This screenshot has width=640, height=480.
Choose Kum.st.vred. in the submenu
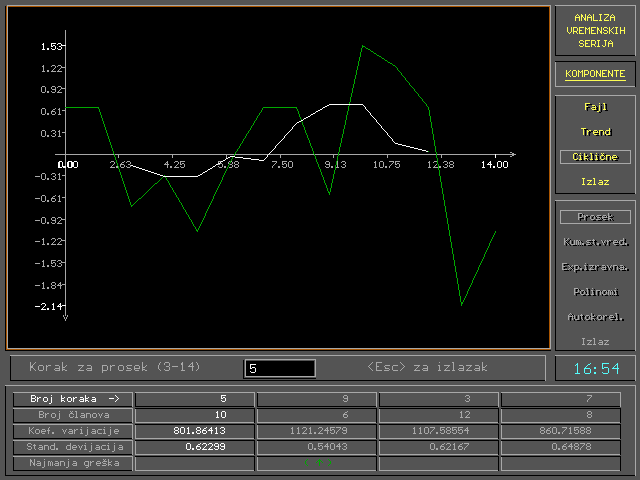click(x=595, y=242)
